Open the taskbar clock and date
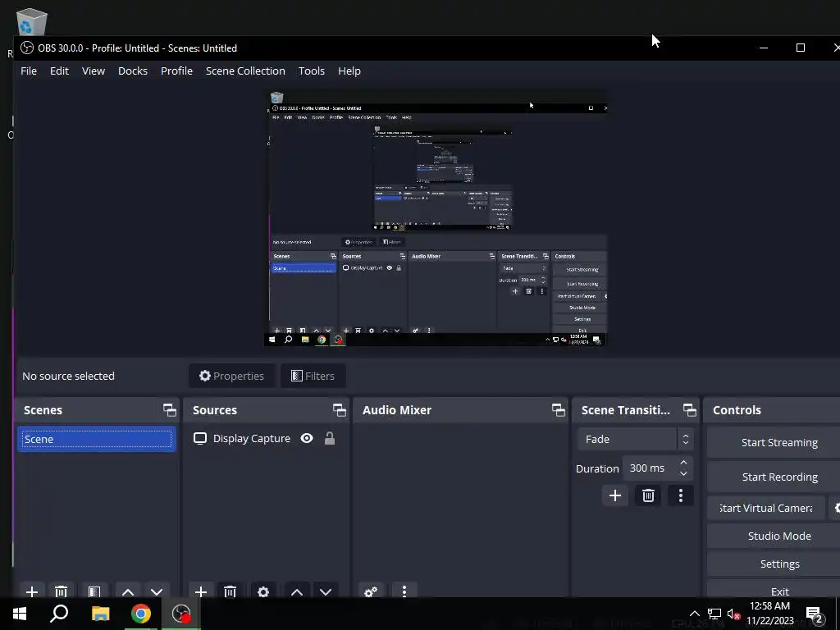 click(x=769, y=614)
